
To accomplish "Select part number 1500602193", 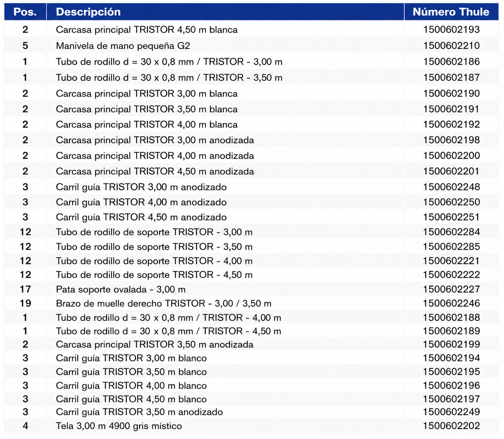I will pos(451,30).
